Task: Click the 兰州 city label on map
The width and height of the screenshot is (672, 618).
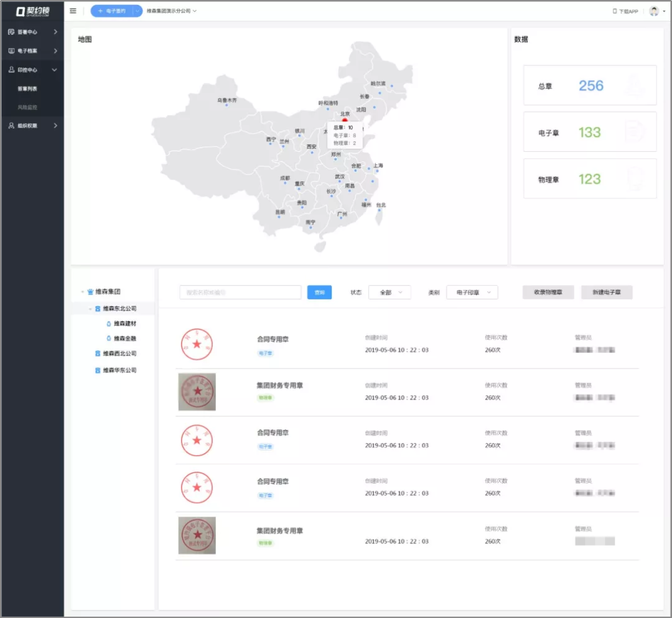Action: tap(284, 142)
